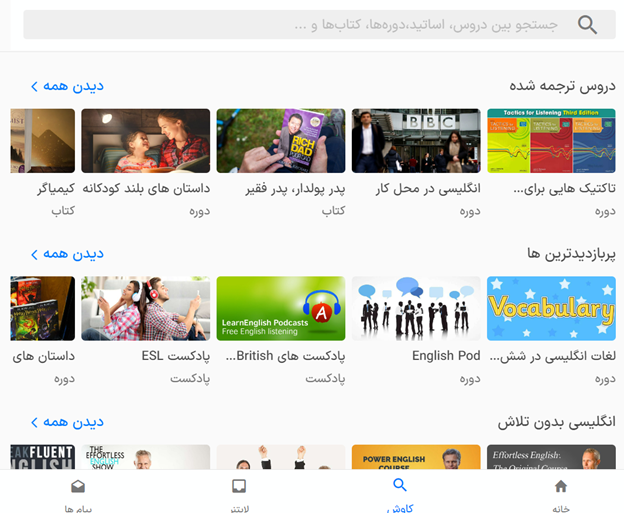This screenshot has height=513, width=624.
Task: Open the Alchemist (کیمیاگر) book thumbnail
Action: (x=43, y=140)
